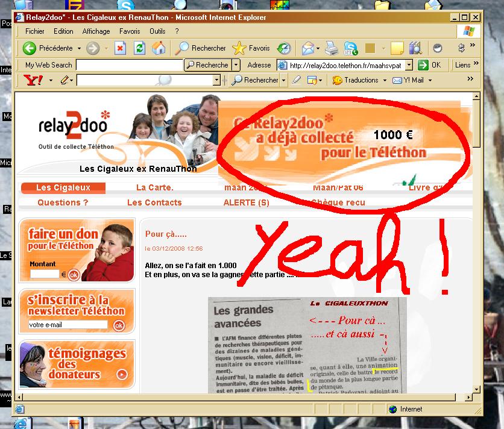This screenshot has height=429, width=504.
Task: Click the yellow sticky note toolbar icon
Action: tap(397, 48)
